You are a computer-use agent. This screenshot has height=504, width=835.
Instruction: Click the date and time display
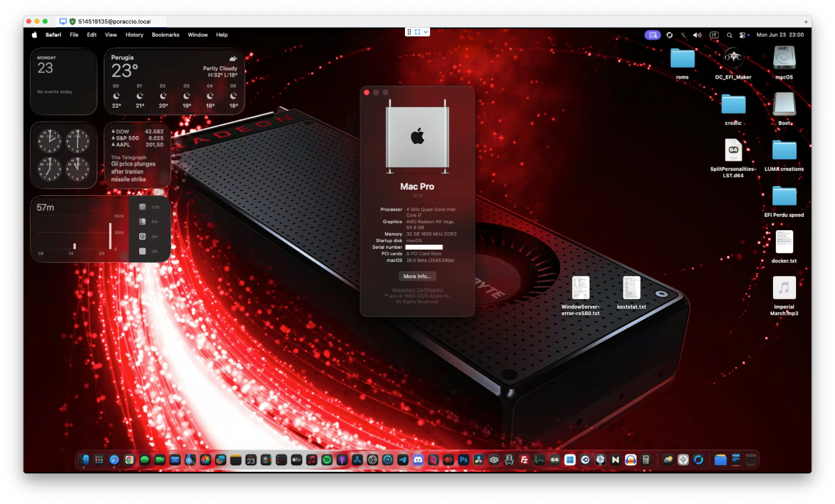780,35
